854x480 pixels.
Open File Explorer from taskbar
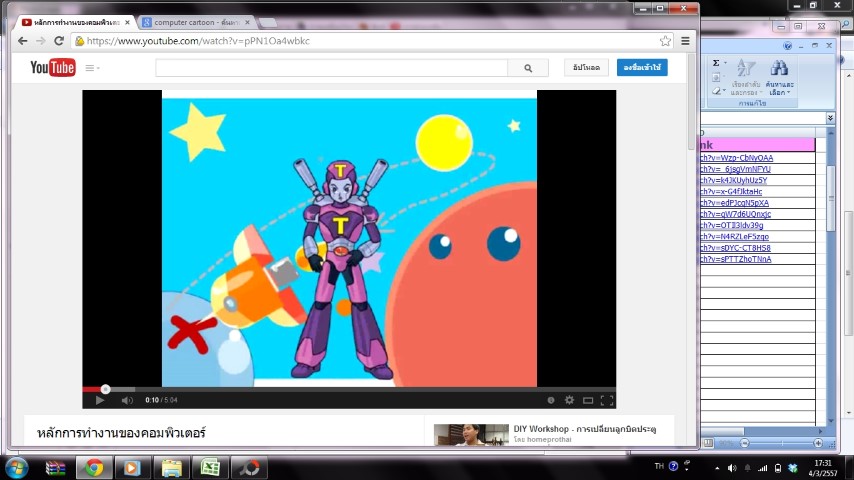click(171, 468)
